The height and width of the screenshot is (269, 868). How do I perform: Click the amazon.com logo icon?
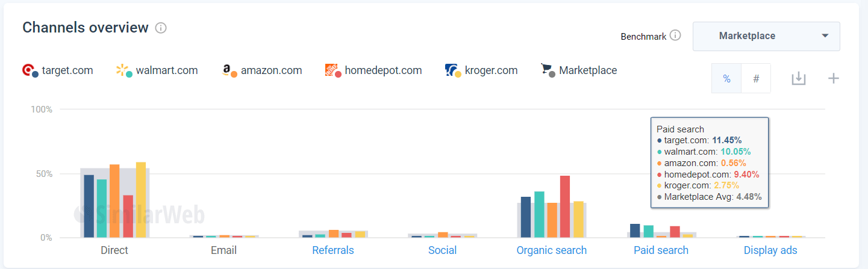(229, 71)
